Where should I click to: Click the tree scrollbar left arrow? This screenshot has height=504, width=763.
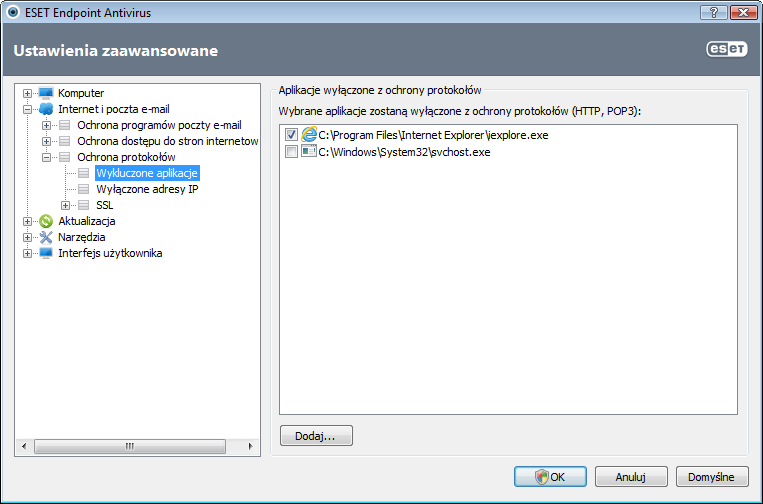point(24,446)
